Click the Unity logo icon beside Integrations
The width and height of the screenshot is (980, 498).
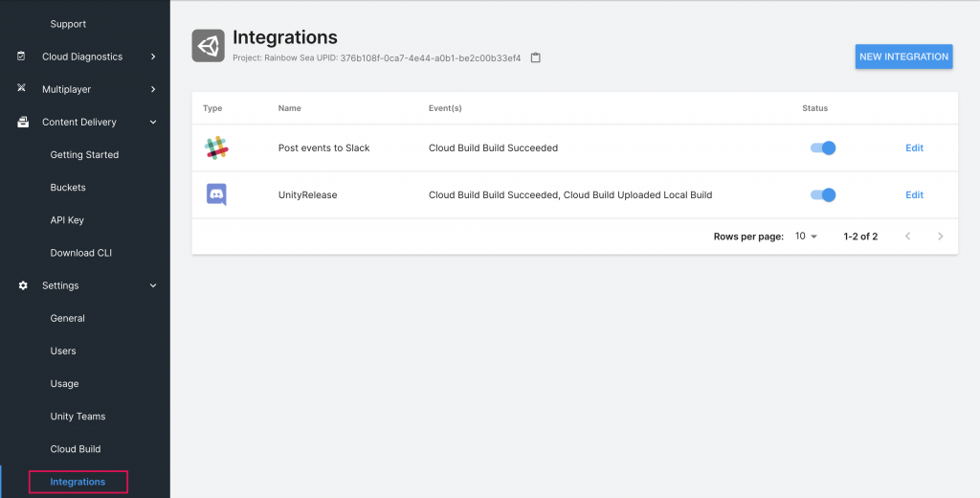[x=208, y=46]
